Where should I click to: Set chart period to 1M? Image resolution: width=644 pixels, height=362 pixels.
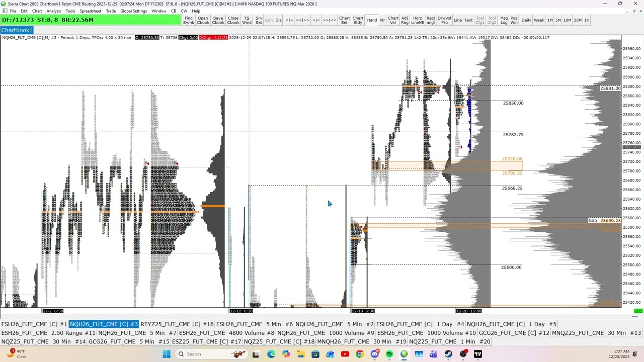(x=550, y=20)
